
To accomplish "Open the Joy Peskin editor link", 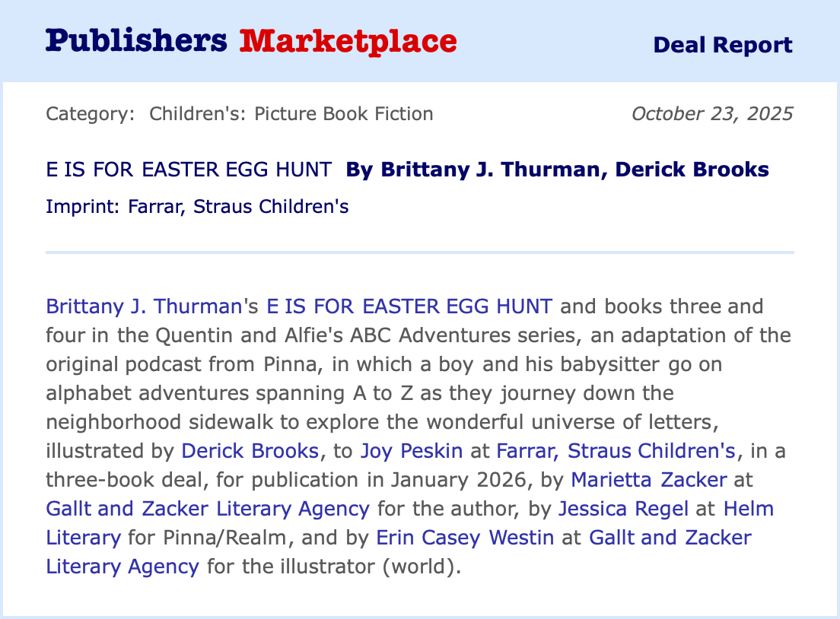I will tap(411, 451).
